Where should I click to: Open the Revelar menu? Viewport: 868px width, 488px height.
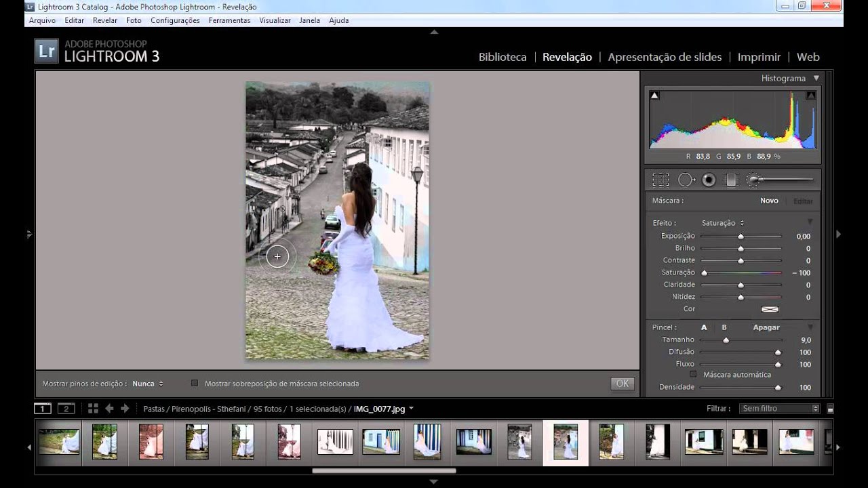pyautogui.click(x=105, y=20)
